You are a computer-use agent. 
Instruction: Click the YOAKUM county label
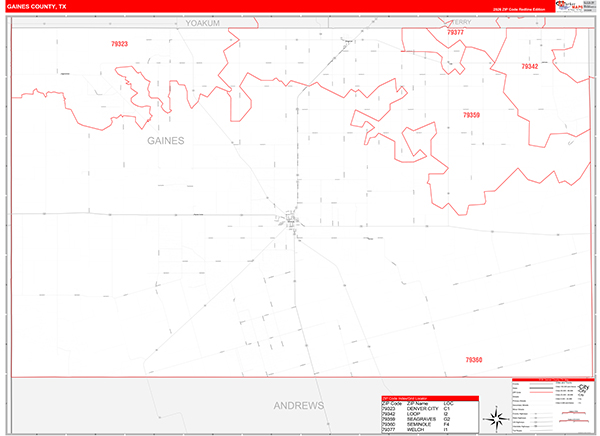[x=202, y=23]
